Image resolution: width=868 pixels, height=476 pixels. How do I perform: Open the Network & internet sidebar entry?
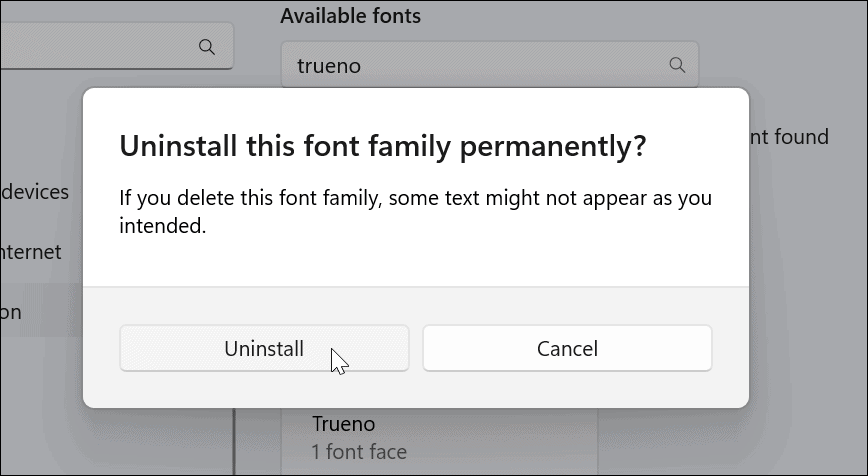[32, 252]
